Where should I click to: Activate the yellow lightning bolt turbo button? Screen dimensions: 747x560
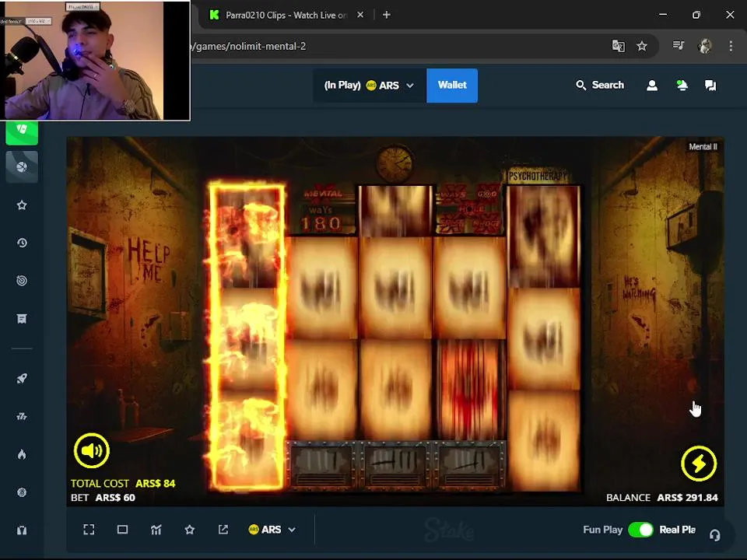click(x=699, y=463)
